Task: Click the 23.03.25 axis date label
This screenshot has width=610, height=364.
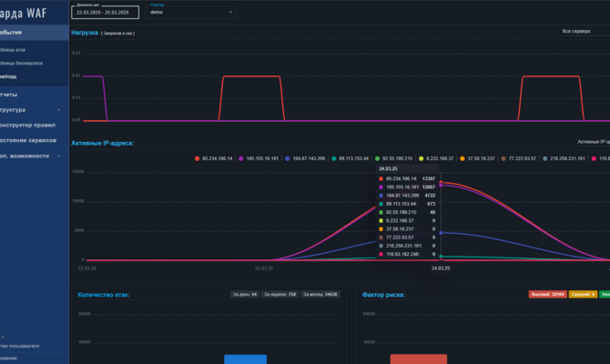Action: [264, 268]
